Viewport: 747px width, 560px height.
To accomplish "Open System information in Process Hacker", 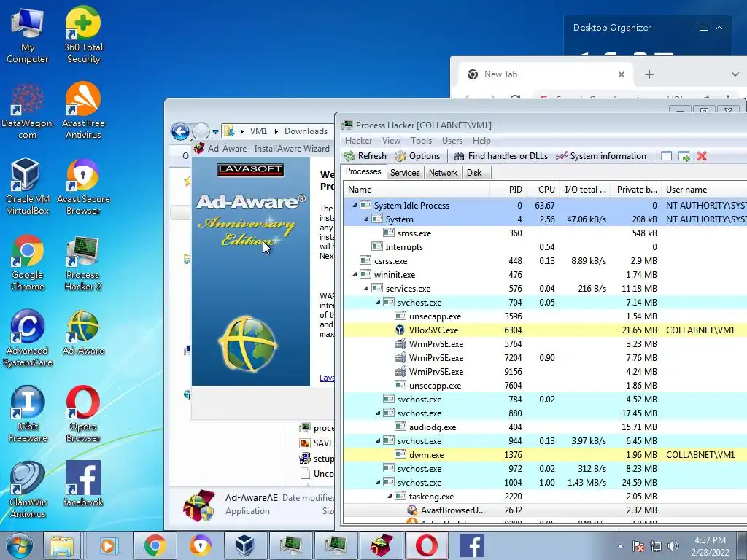I will point(601,156).
